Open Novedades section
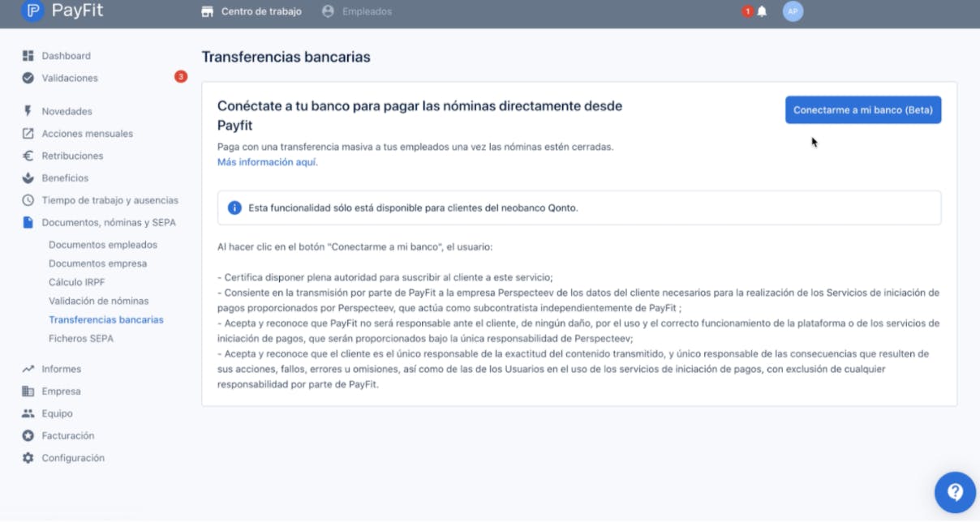Screen dimensions: 980x522 [67, 111]
